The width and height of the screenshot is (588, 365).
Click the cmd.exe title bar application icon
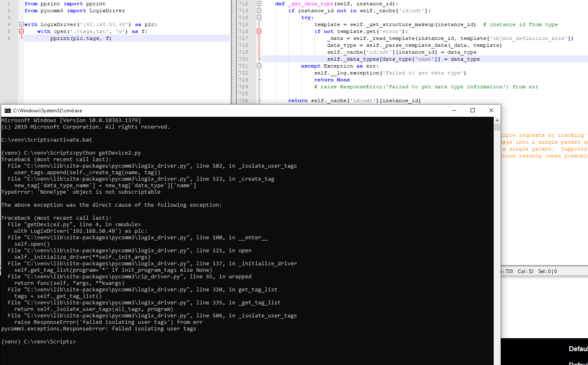point(7,110)
